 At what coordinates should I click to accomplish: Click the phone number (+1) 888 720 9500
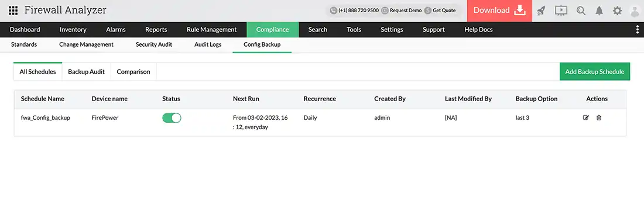[354, 11]
